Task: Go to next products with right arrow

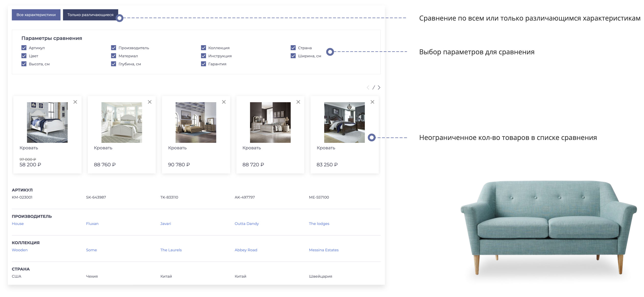Action: [x=379, y=87]
